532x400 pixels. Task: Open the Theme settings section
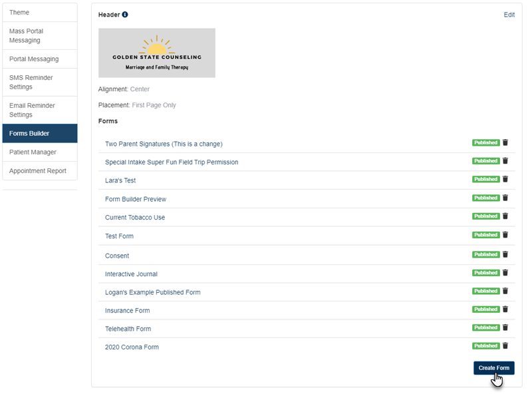pyautogui.click(x=40, y=13)
